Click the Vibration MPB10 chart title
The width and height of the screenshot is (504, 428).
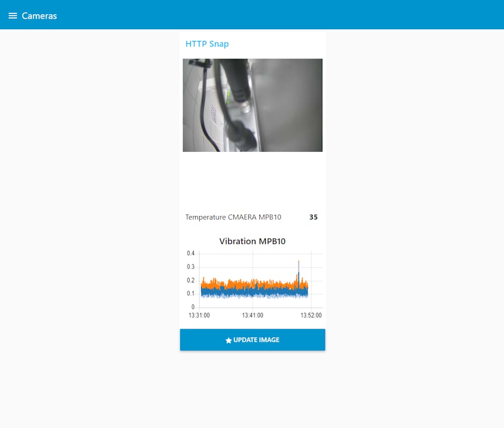tap(252, 241)
